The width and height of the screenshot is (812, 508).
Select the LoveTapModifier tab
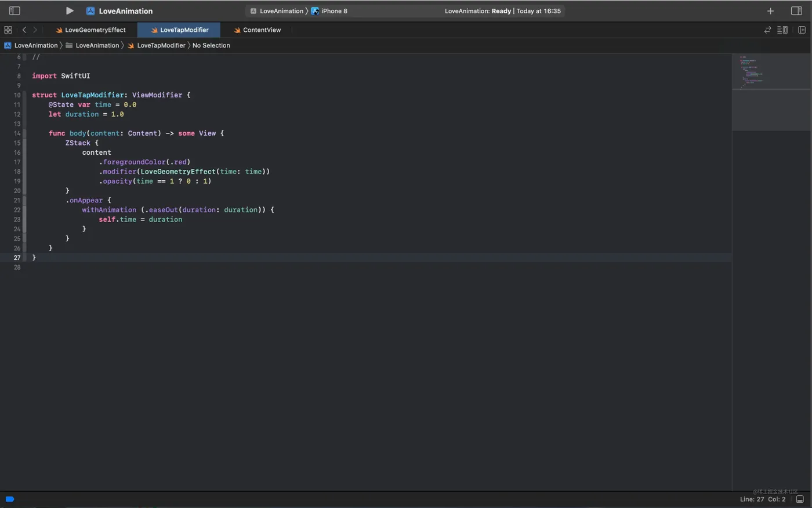(x=179, y=30)
